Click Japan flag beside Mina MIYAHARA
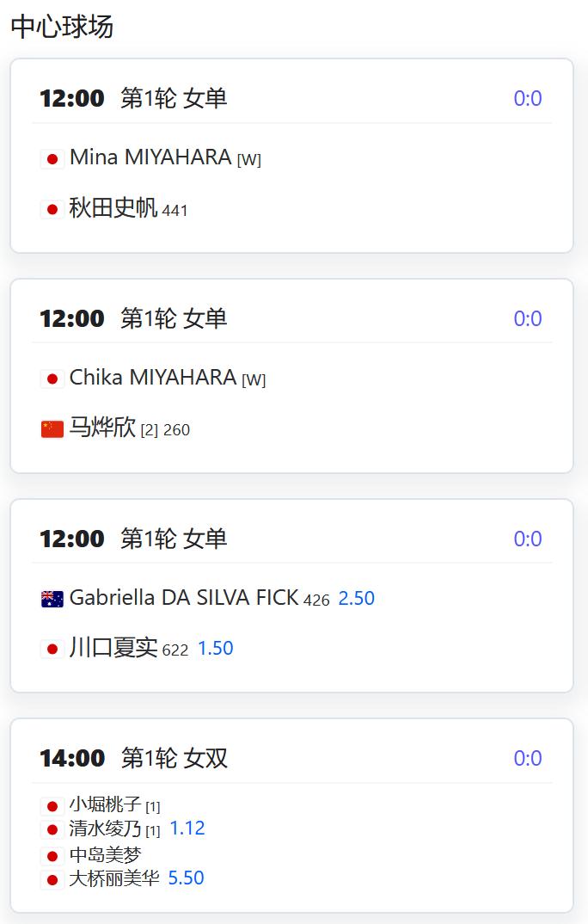588x924 pixels. 52,158
